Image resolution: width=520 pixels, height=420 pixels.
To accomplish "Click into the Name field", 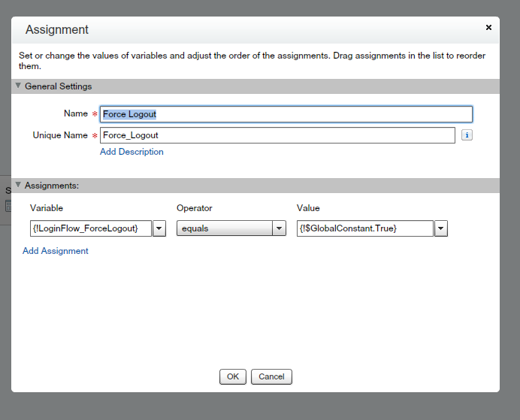I will 286,114.
